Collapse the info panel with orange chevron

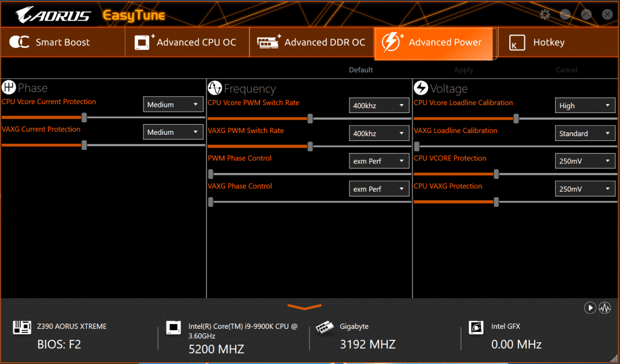point(305,307)
